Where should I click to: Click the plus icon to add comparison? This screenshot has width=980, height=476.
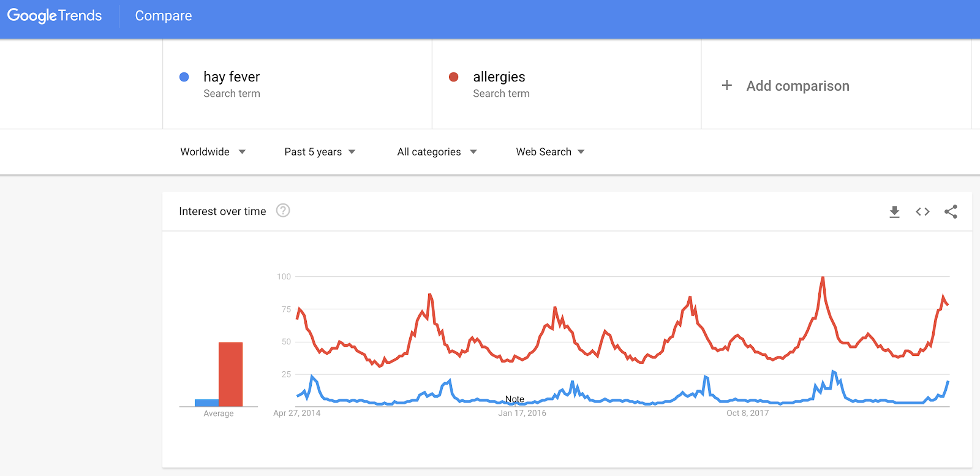(x=727, y=85)
